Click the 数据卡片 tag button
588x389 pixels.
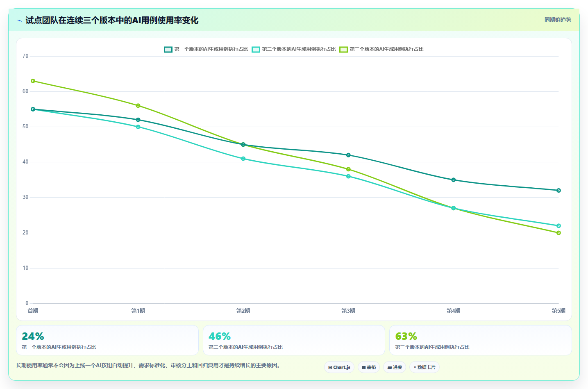[x=425, y=367]
